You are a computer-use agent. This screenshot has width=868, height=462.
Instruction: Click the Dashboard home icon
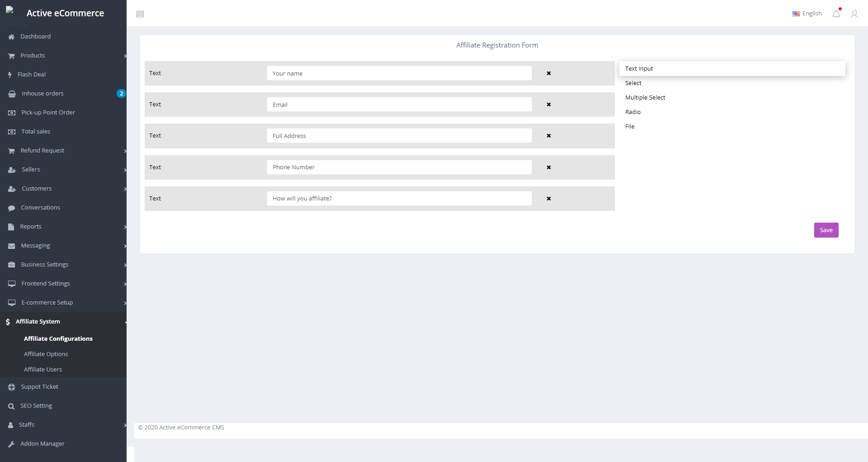pyautogui.click(x=11, y=37)
